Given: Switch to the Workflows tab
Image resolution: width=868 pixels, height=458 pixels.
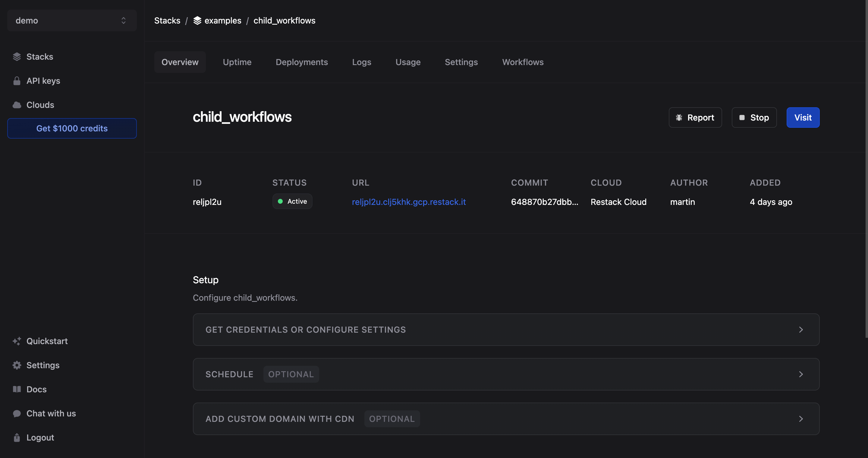Looking at the screenshot, I should (523, 62).
